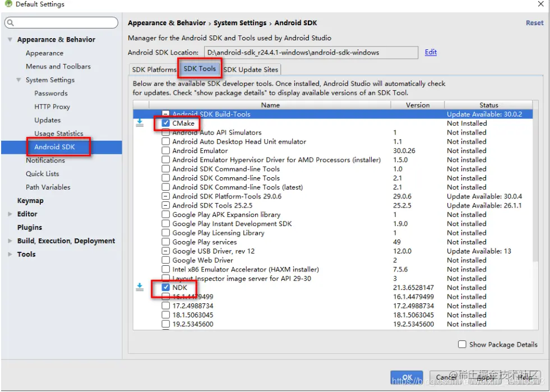Screen dimensions: 550x392
Task: Open Path Variables settings
Action: (48, 187)
